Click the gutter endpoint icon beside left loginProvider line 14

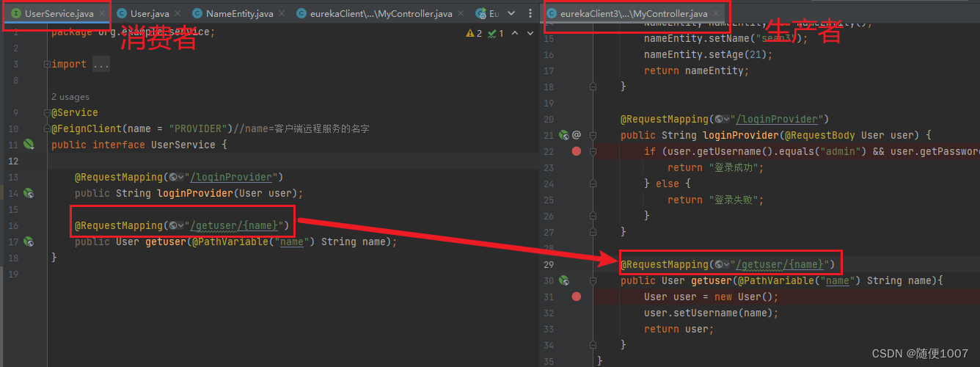pos(29,194)
